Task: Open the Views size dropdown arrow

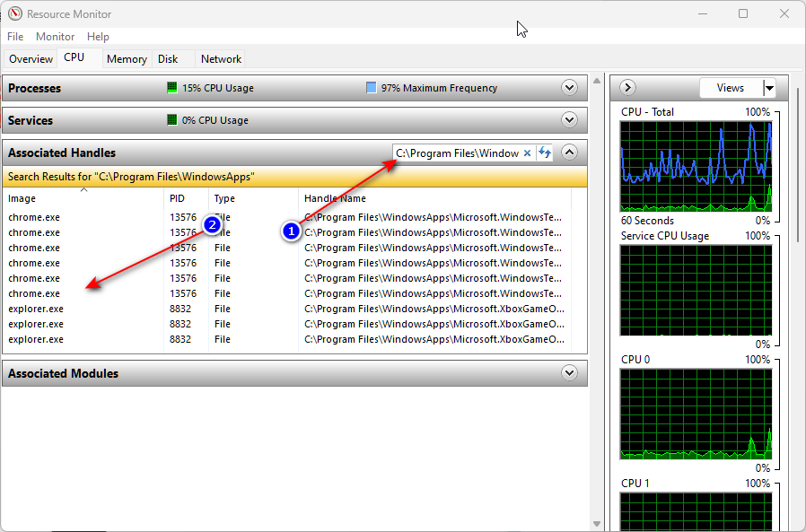Action: point(769,88)
